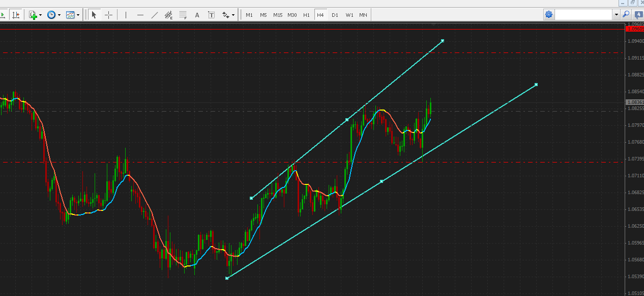Switch chart to M30 timeframe
Image resolution: width=644 pixels, height=296 pixels.
click(292, 15)
